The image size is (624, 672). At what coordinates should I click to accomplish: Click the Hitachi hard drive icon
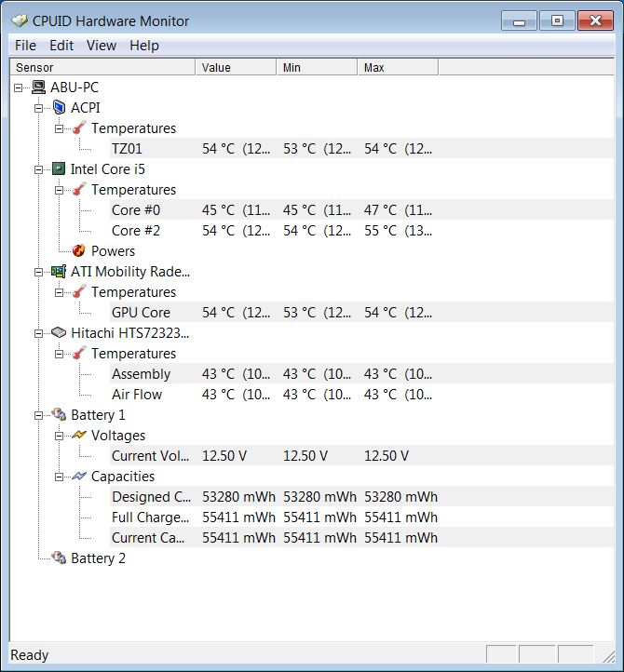click(x=59, y=332)
